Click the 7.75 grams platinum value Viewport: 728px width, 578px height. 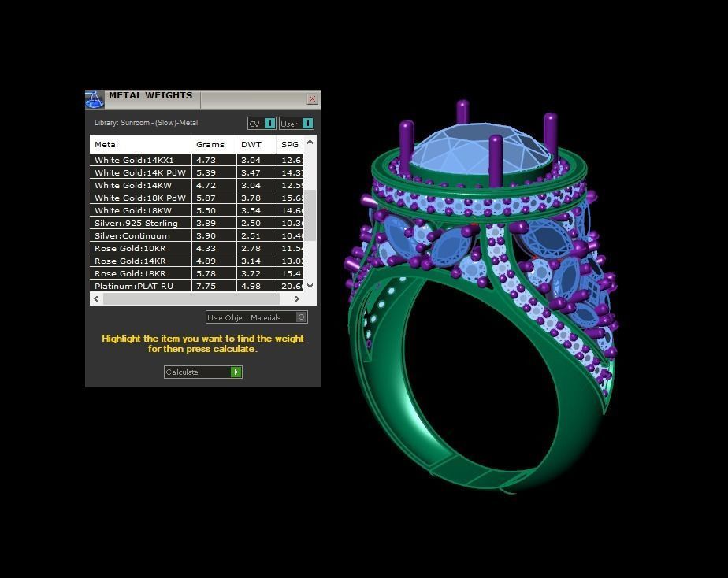[206, 286]
